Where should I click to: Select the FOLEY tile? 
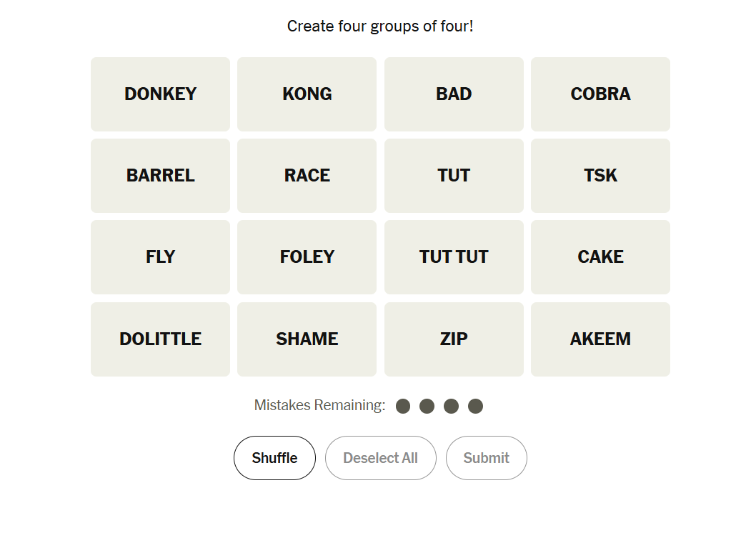tap(307, 257)
